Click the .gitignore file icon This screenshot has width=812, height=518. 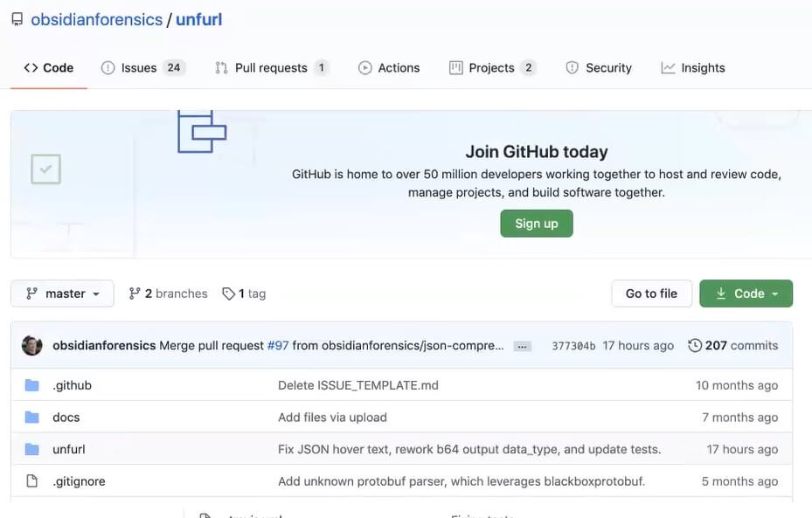click(x=32, y=481)
